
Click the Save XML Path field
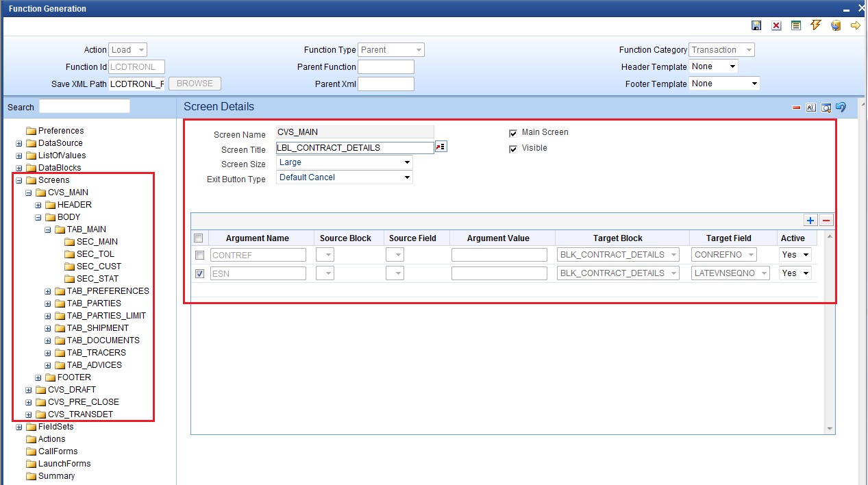click(x=137, y=84)
